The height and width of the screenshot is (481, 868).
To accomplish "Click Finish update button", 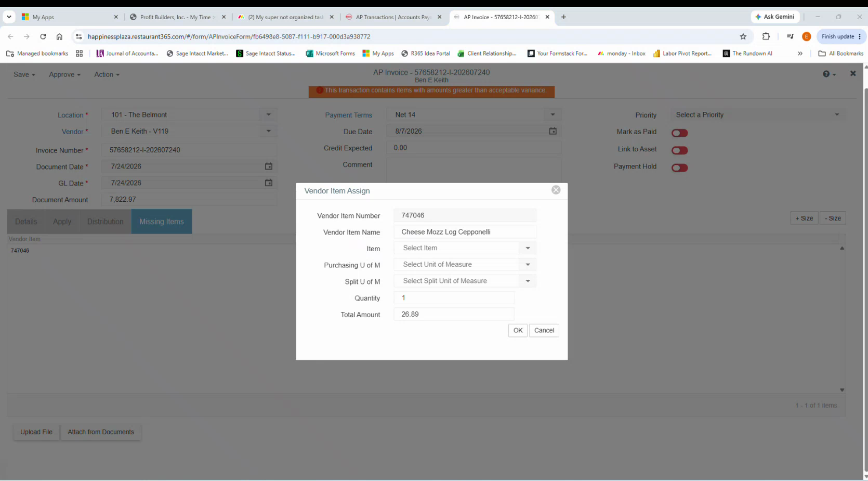I will [x=840, y=36].
